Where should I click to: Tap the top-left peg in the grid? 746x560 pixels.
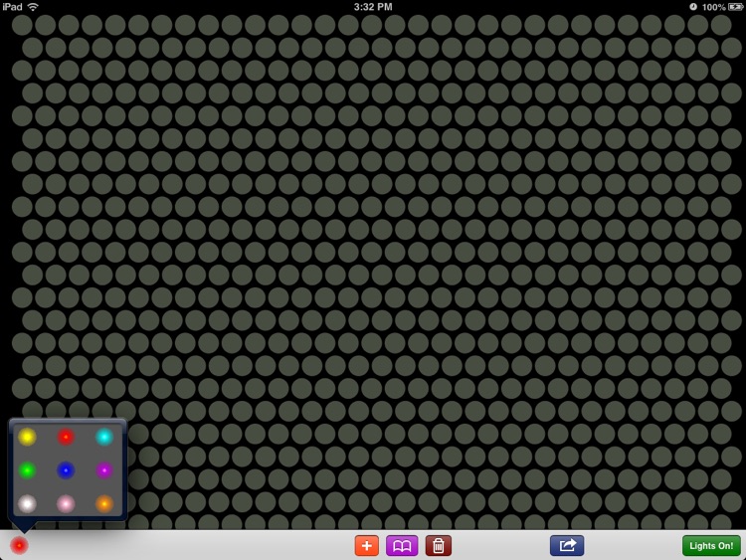pyautogui.click(x=22, y=25)
